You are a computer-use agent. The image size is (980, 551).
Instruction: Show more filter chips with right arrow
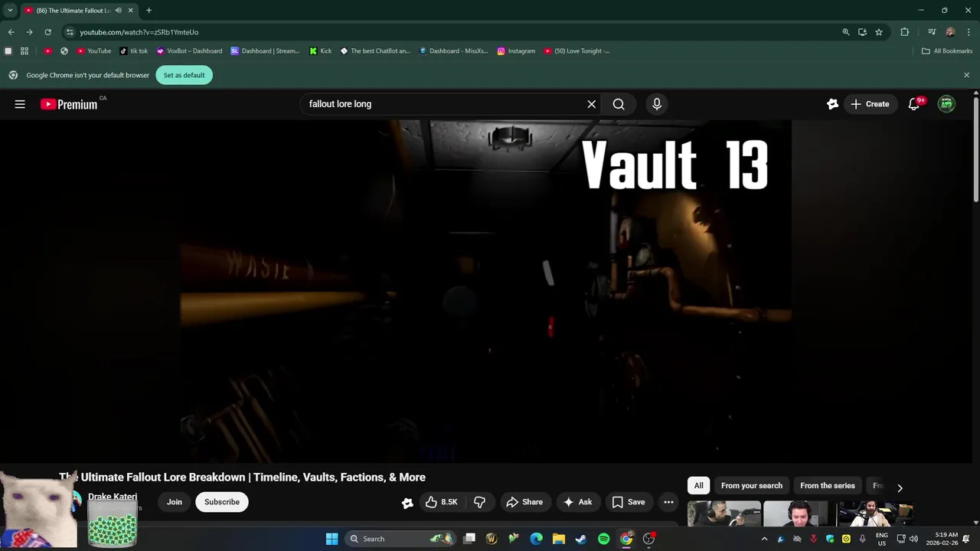tap(900, 487)
